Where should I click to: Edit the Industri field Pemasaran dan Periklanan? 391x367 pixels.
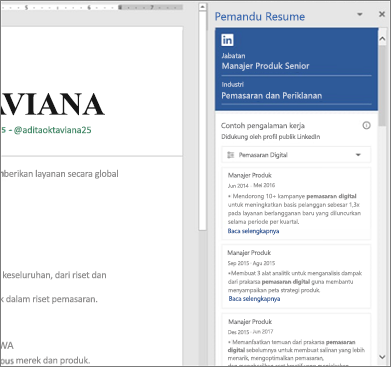pos(296,96)
